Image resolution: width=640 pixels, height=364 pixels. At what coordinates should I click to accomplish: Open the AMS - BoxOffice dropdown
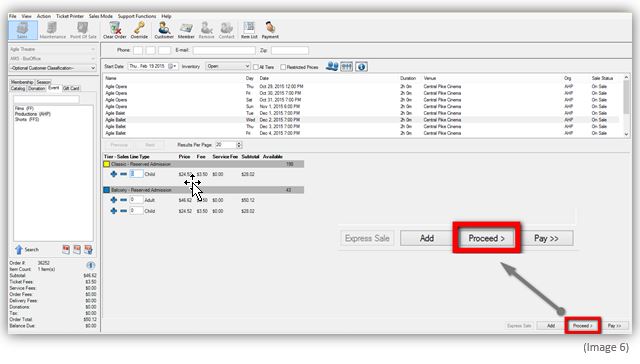pyautogui.click(x=53, y=58)
